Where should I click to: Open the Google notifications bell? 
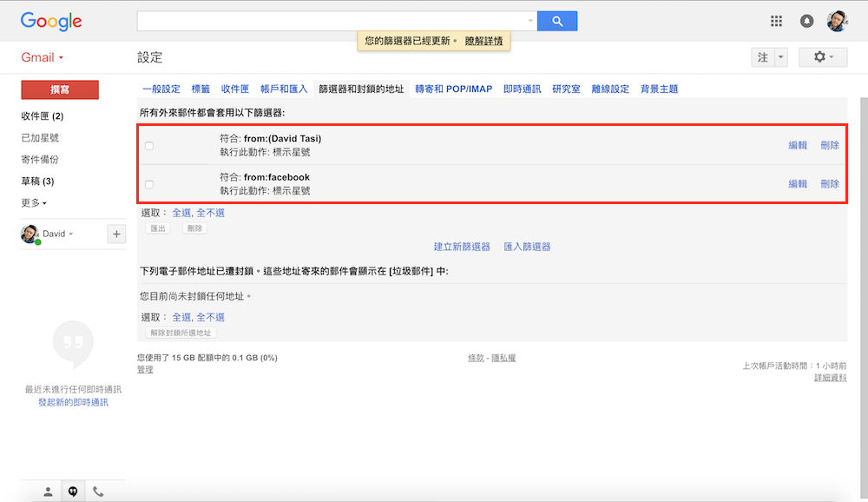(807, 21)
